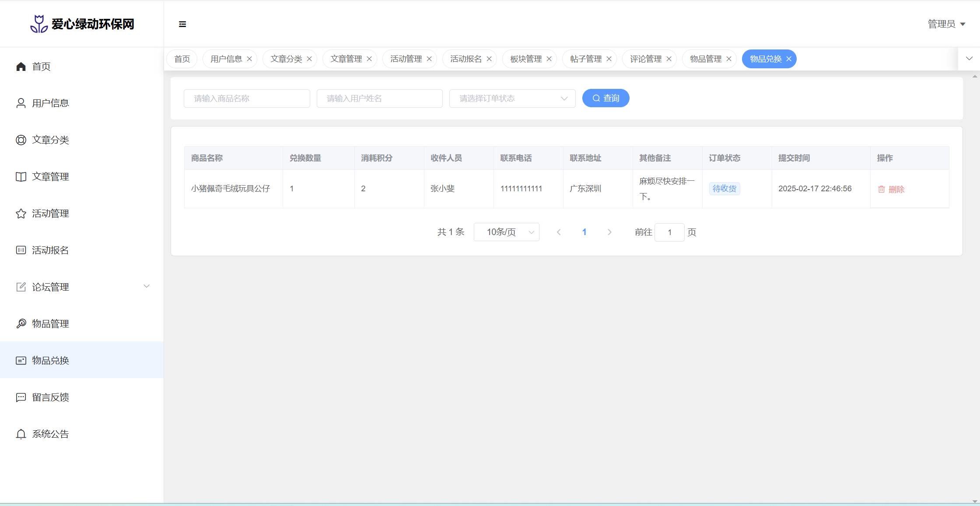Viewport: 980px width, 506px height.
Task: Click the 用户信息 person icon
Action: (x=21, y=103)
